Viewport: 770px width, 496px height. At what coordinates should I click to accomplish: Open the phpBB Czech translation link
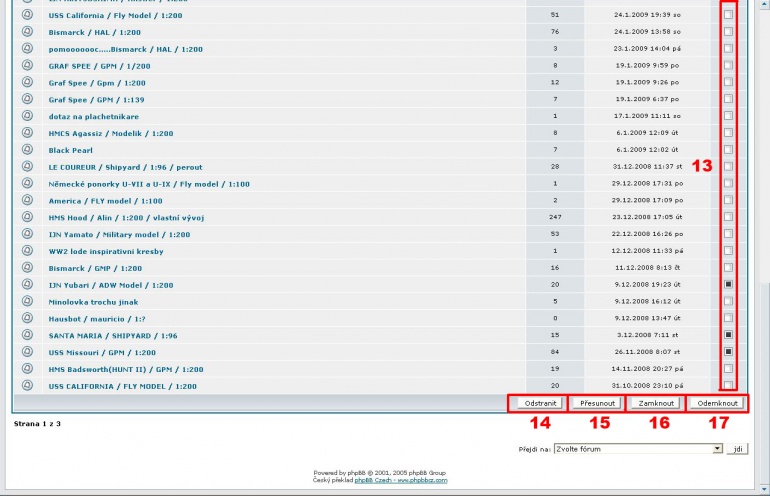401,480
